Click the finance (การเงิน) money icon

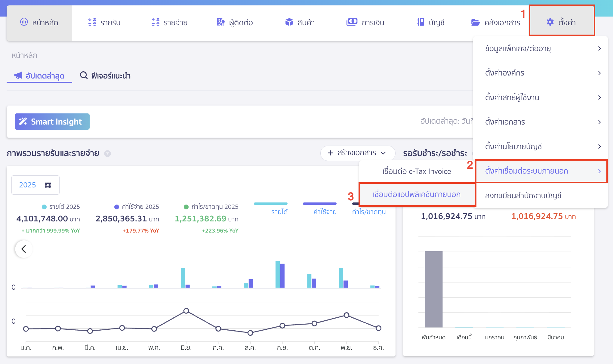(352, 22)
